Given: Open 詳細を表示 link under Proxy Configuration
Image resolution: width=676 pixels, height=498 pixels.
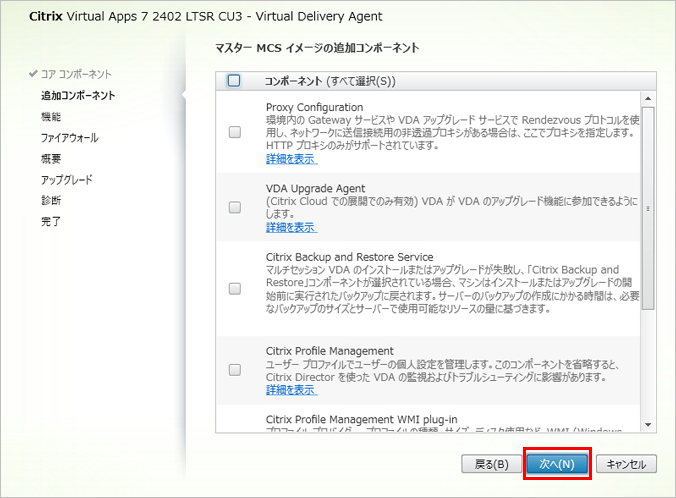Looking at the screenshot, I should pos(291,159).
